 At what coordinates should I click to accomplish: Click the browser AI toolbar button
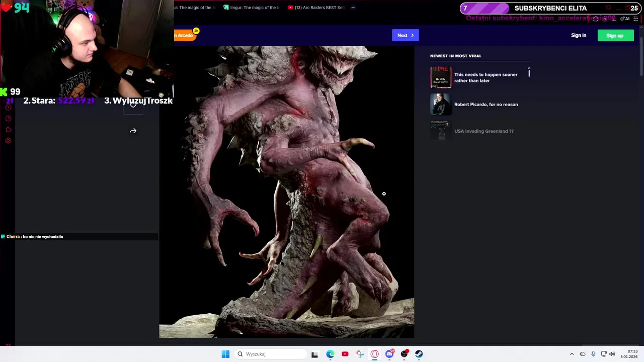coord(625,19)
